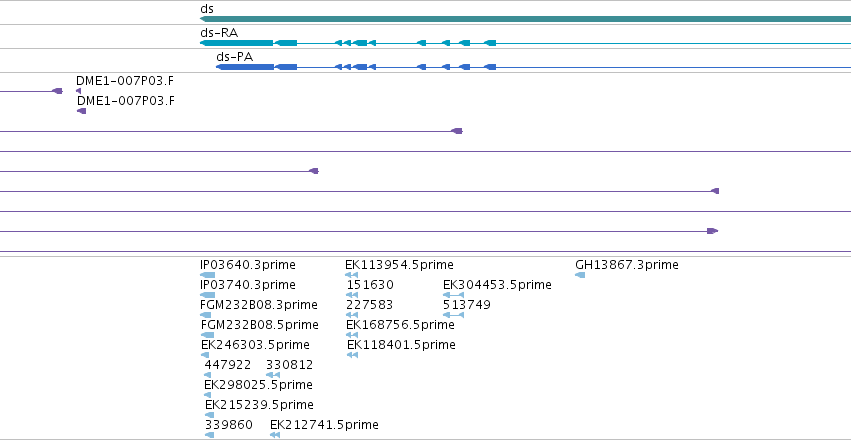Select the EK246303.5prime EST label
This screenshot has width=851, height=440.
(255, 345)
